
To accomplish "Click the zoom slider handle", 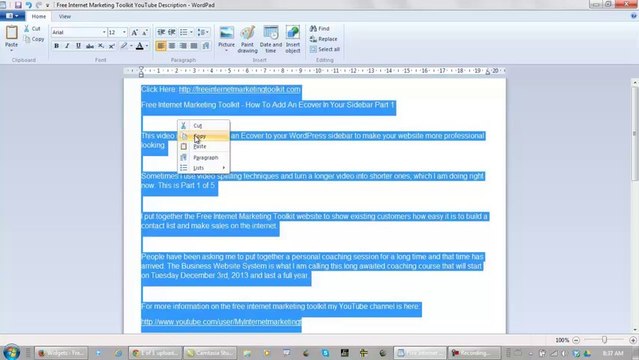I will (x=604, y=340).
